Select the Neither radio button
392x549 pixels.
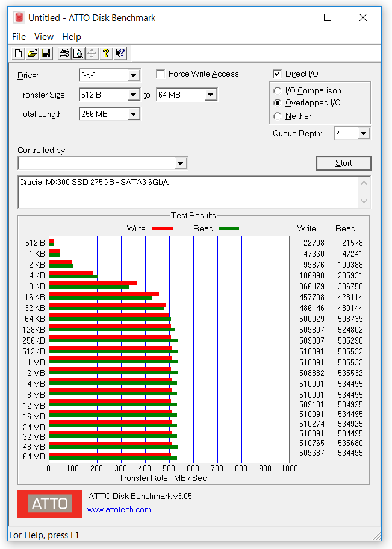coord(277,116)
